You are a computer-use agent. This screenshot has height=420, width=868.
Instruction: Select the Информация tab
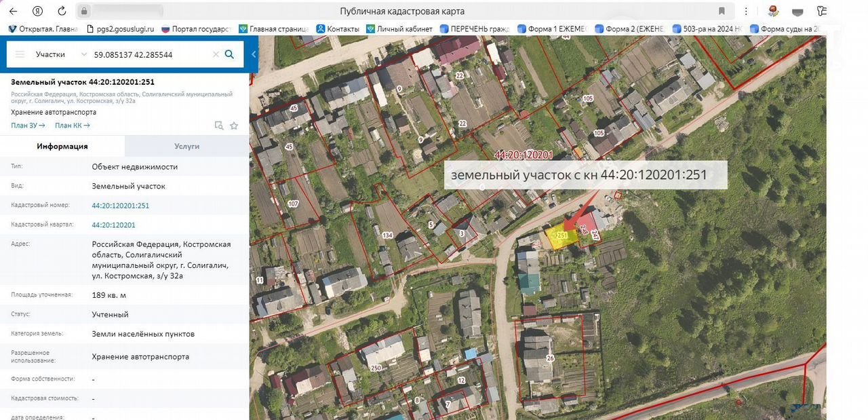click(x=62, y=146)
